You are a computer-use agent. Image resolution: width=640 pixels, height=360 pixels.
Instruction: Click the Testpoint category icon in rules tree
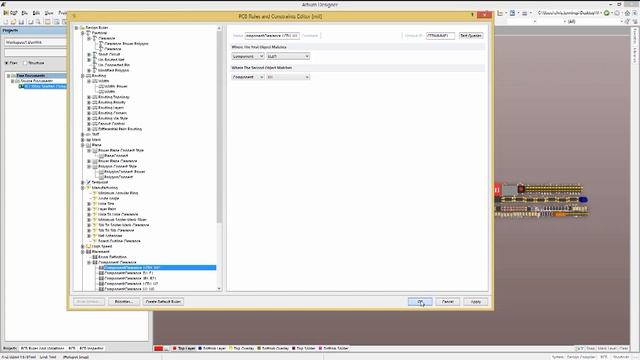pyautogui.click(x=88, y=182)
